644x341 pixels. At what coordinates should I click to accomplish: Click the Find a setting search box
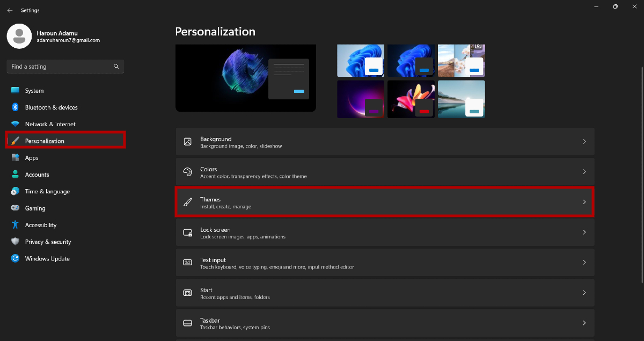(65, 67)
